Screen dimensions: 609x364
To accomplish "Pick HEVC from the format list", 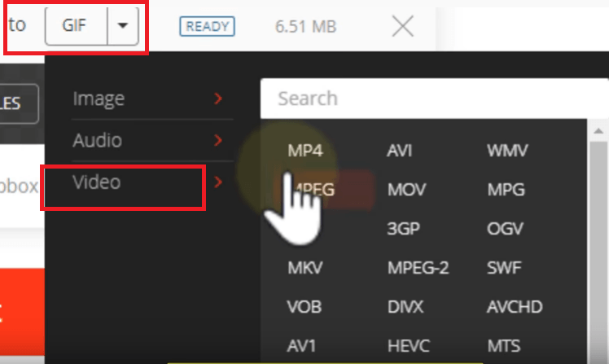I will tap(409, 346).
